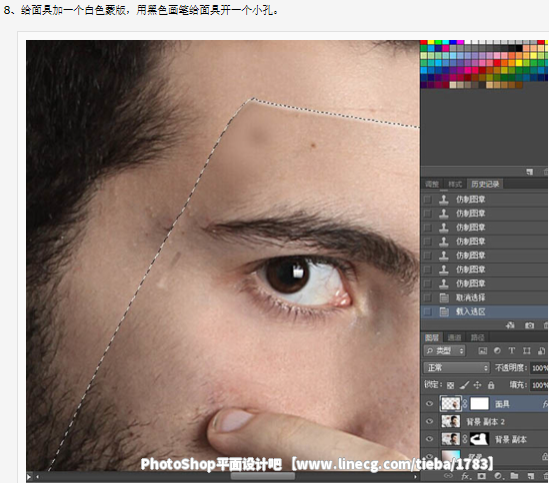This screenshot has height=483, width=549.
Task: Click the black mask thumbnail on 背景 副本
Action: [479, 439]
